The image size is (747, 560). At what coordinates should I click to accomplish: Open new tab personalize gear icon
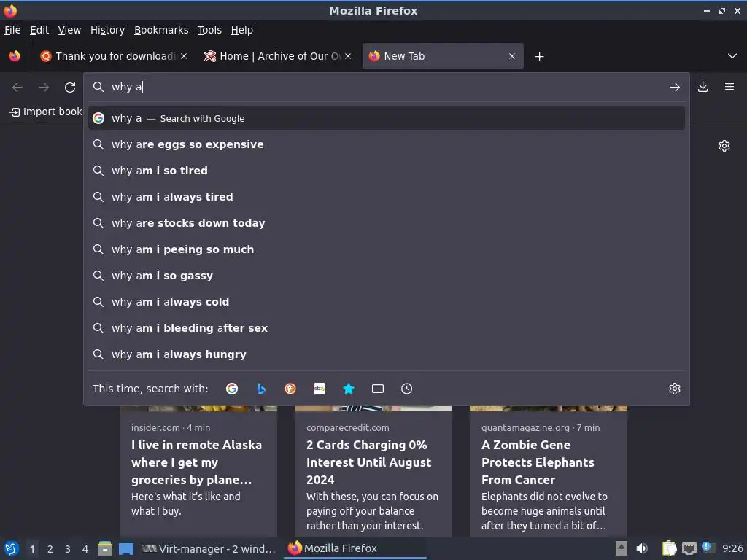tap(724, 146)
